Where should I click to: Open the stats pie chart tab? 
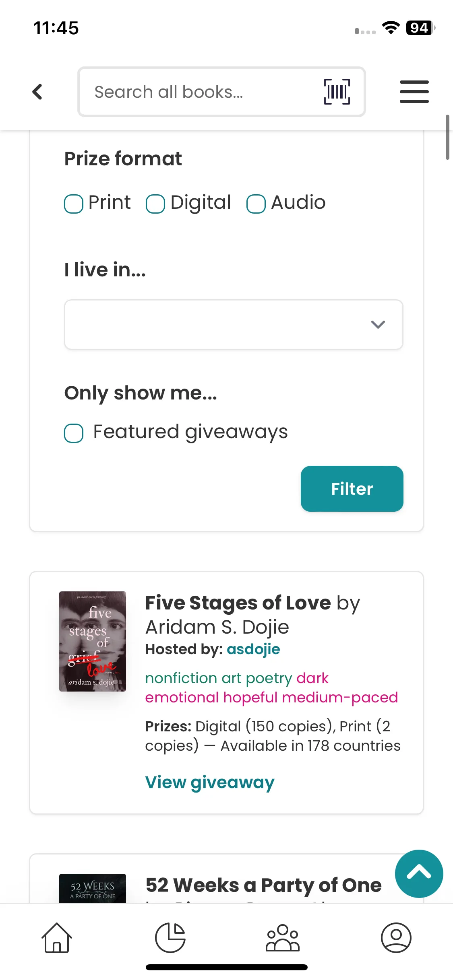(x=170, y=938)
